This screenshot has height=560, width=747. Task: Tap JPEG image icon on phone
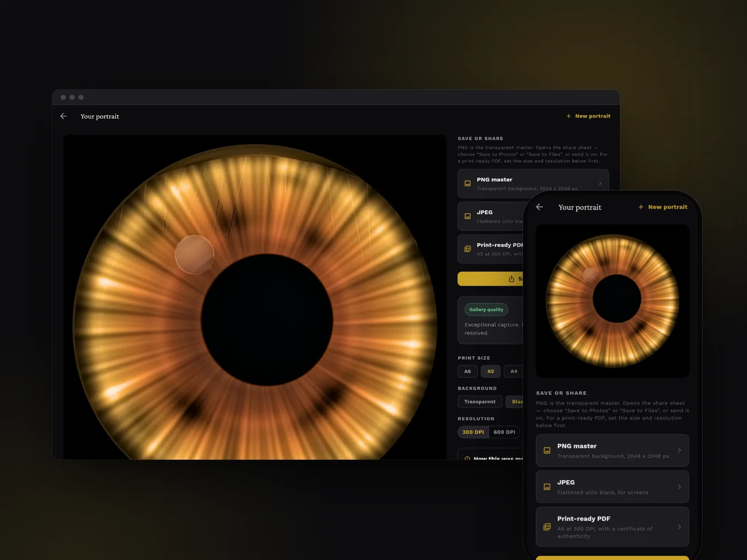(x=547, y=487)
